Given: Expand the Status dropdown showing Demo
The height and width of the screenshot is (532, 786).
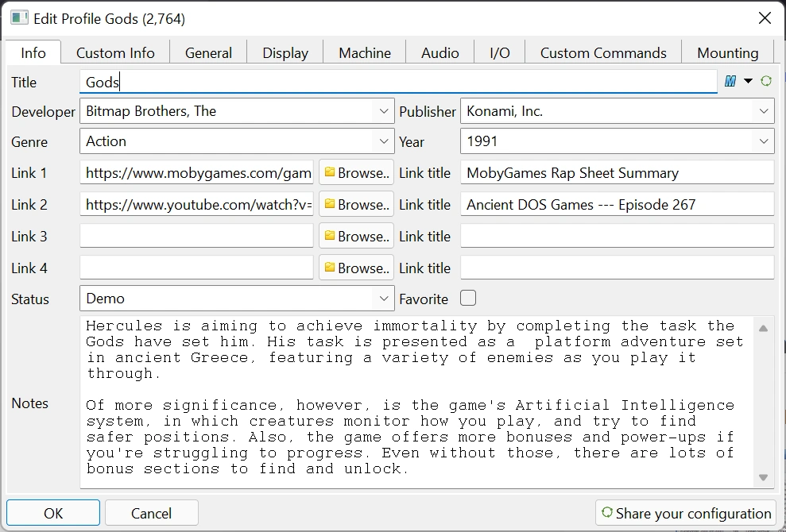Looking at the screenshot, I should (384, 299).
